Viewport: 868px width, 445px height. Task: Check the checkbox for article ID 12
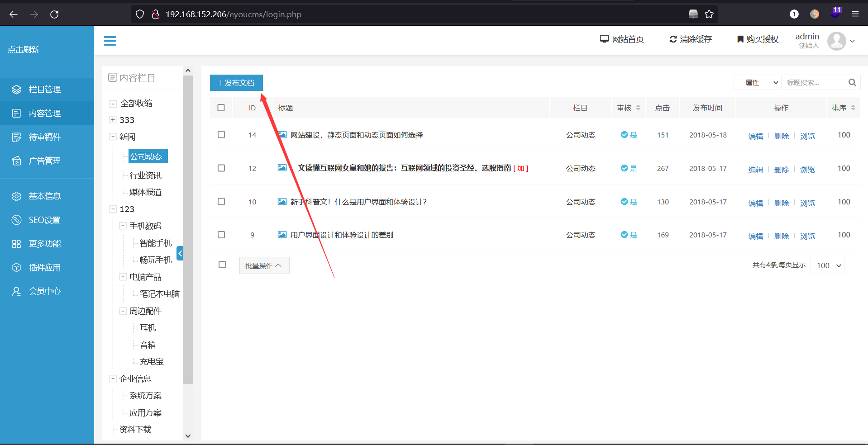pos(221,168)
